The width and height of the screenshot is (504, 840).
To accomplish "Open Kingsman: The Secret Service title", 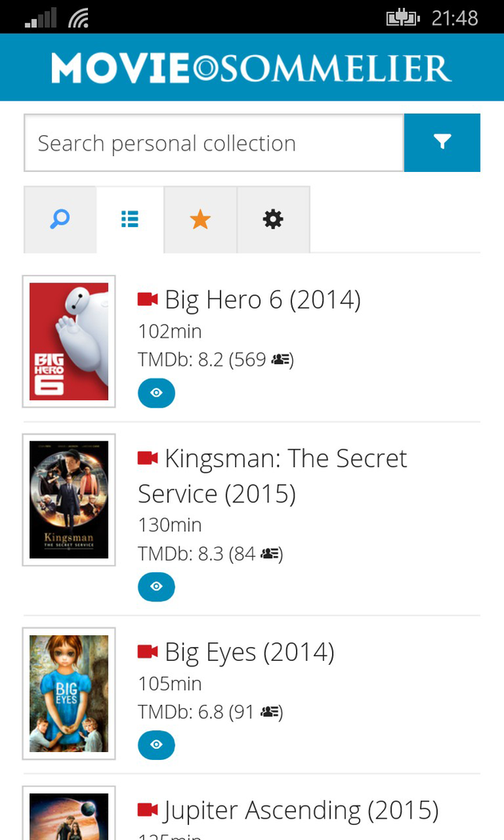I will coord(272,475).
